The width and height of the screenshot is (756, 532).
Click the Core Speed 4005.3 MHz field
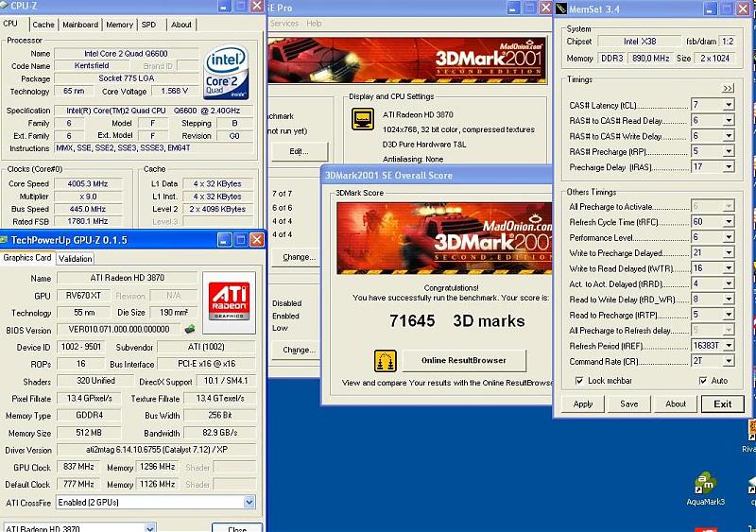pyautogui.click(x=88, y=183)
